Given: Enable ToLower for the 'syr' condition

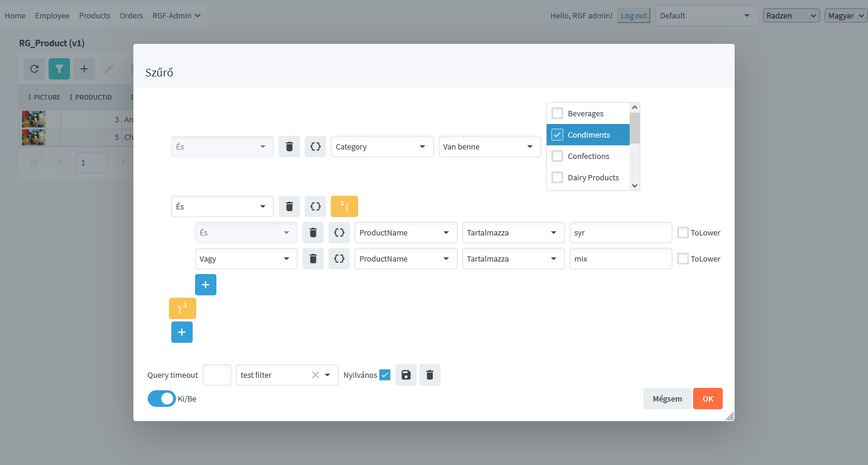Looking at the screenshot, I should [x=683, y=232].
